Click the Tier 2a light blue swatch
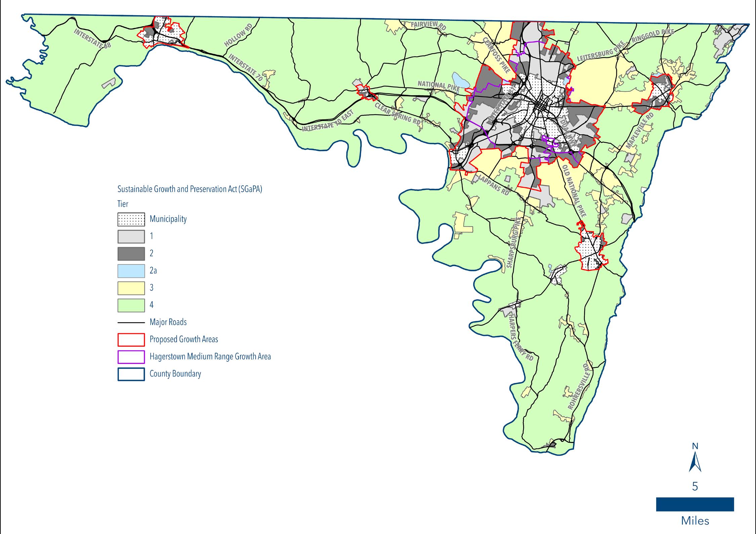The image size is (756, 534). tap(131, 271)
